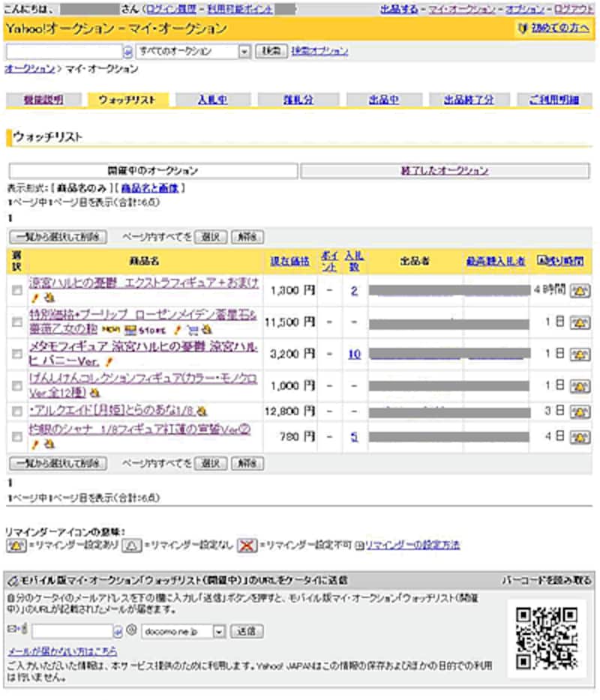Viewport: 600px width, 700px height.
Task: Switch view to 商品名と画像
Action: (150, 188)
